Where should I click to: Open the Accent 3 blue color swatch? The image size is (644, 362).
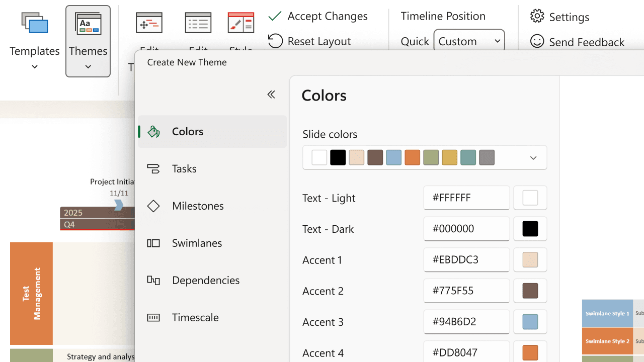click(530, 322)
